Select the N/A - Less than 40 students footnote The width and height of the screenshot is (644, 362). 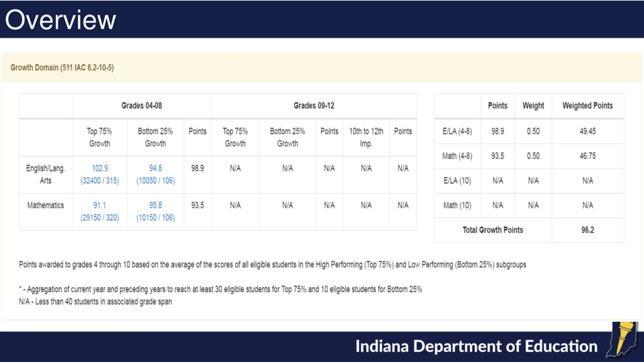click(96, 302)
